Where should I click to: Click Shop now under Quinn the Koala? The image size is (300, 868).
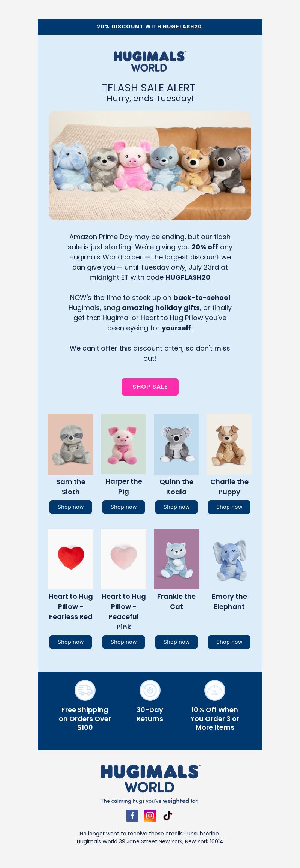point(176,507)
